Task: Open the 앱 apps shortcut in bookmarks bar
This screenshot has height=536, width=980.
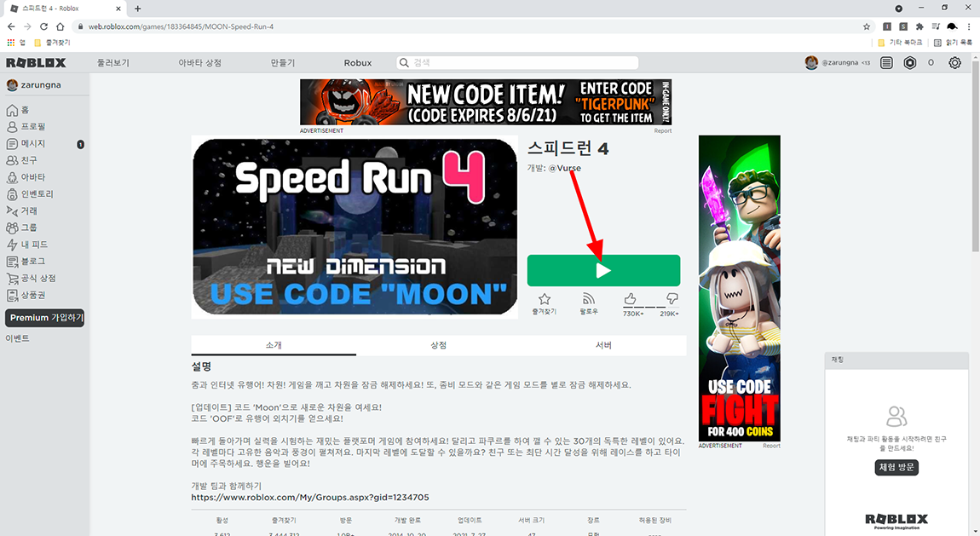Action: 15,43
